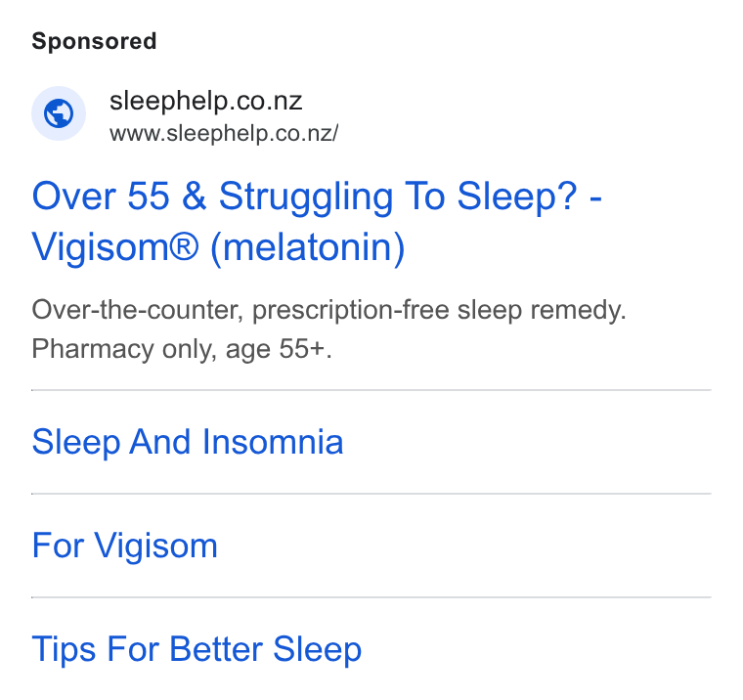Click the 'Vigisom® (melatonin)' line of the ad title

[218, 247]
